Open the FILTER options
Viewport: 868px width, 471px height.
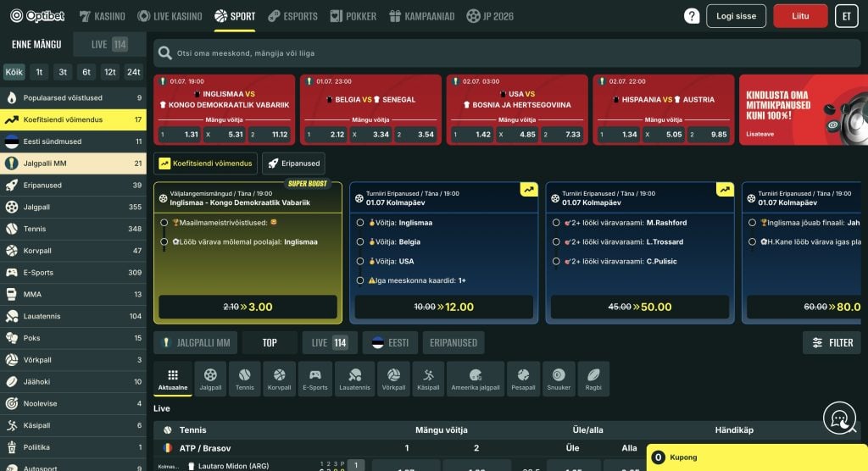click(x=832, y=342)
